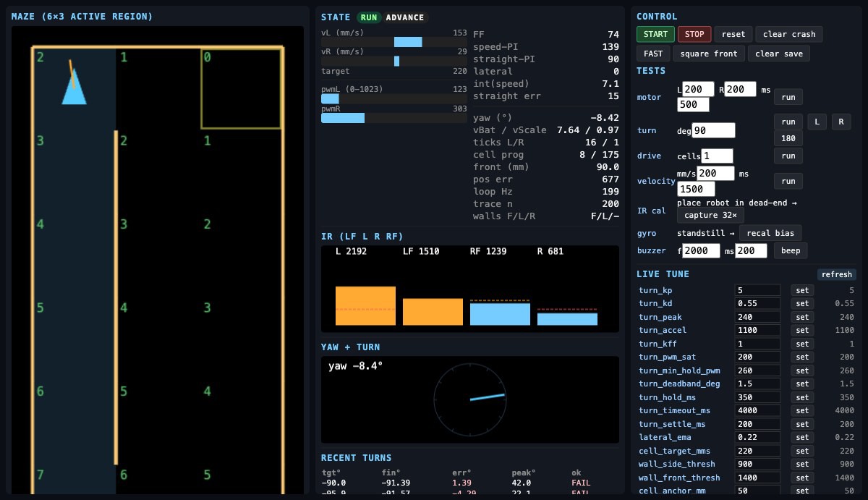This screenshot has height=500, width=868.
Task: Run the drive cells test
Action: coord(788,156)
